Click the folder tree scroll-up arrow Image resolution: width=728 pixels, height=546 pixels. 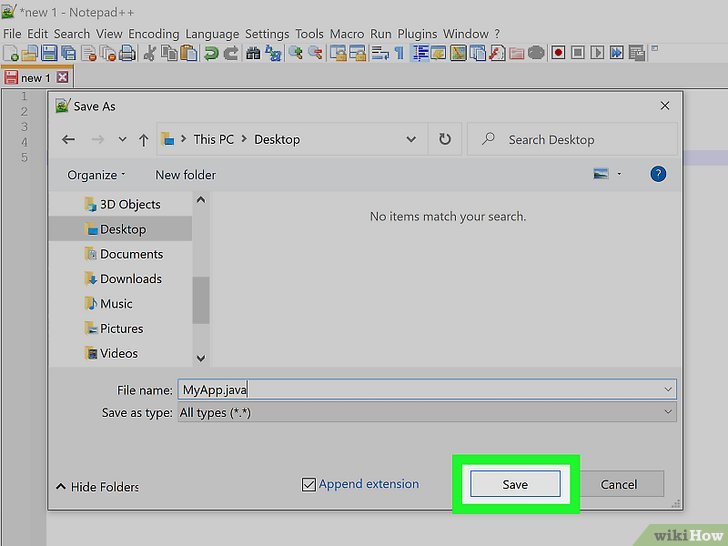[x=201, y=200]
